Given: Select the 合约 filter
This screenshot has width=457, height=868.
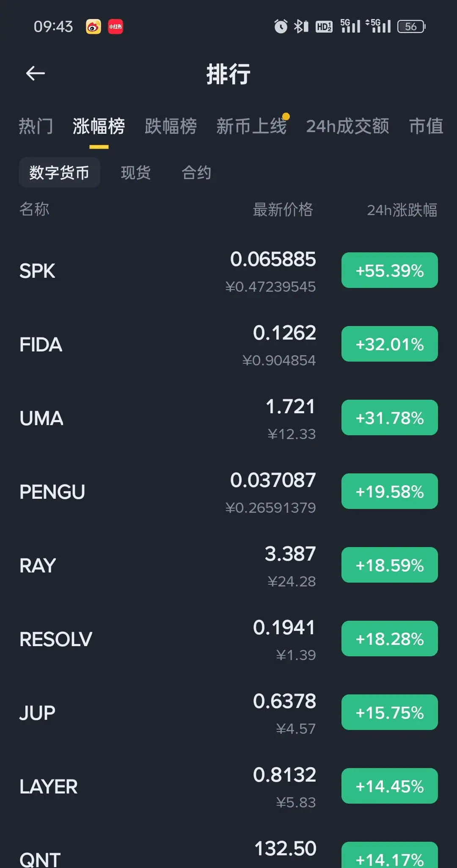Looking at the screenshot, I should [x=196, y=172].
